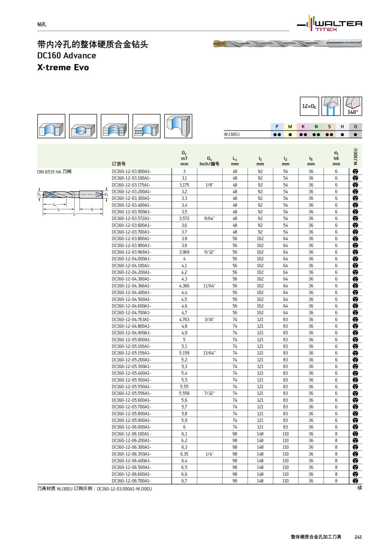The width and height of the screenshot is (392, 555).
Task: Click the P material group swatch
Action: tap(277, 127)
